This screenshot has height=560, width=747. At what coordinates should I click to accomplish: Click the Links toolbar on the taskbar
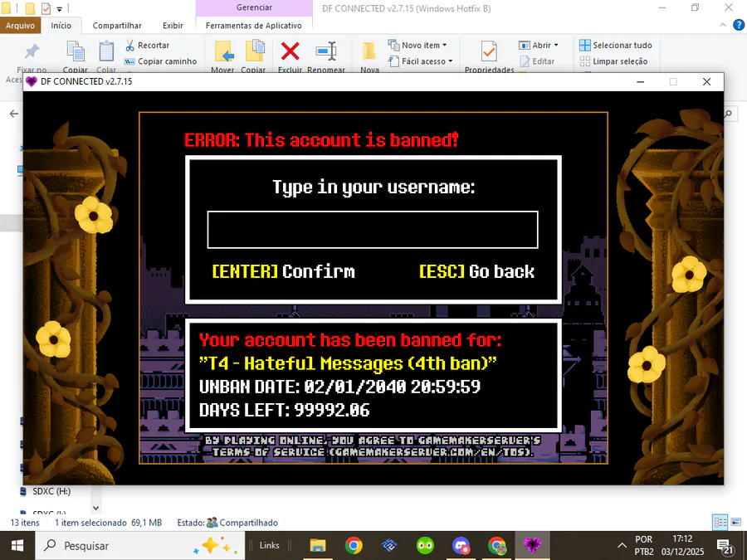tap(269, 546)
